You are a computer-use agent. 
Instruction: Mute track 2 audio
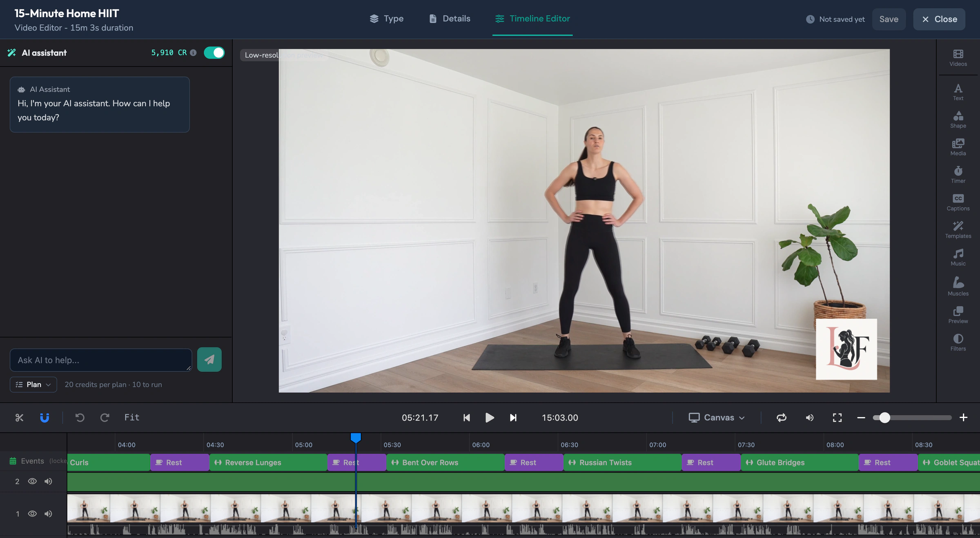(x=48, y=481)
